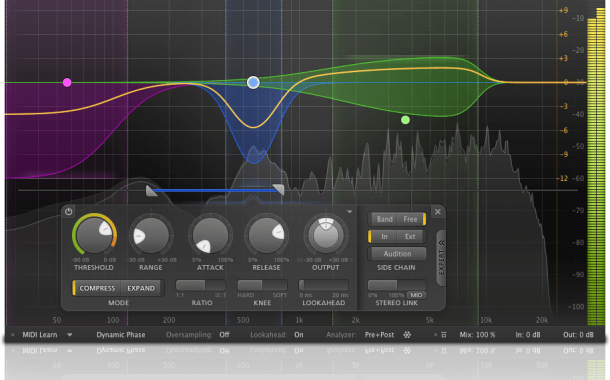Expand the Expert settings panel

[x=441, y=257]
